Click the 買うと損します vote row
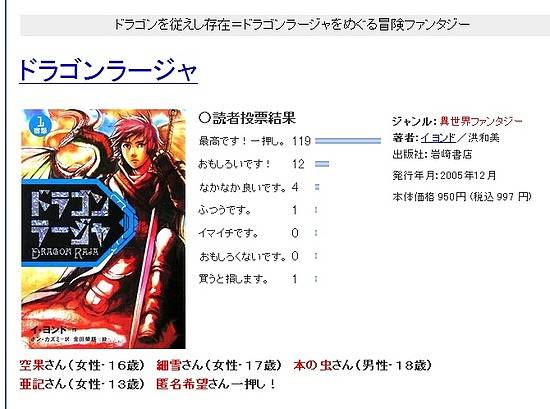 pos(259,279)
